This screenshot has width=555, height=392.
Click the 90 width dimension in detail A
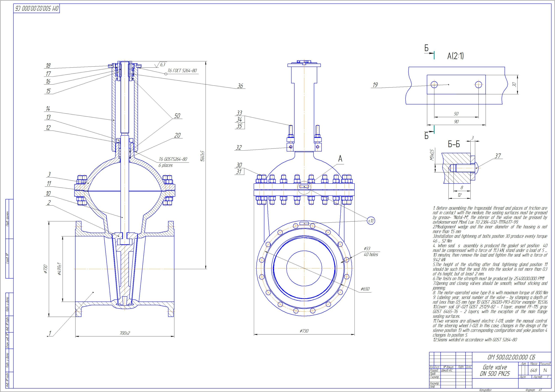coord(456,122)
